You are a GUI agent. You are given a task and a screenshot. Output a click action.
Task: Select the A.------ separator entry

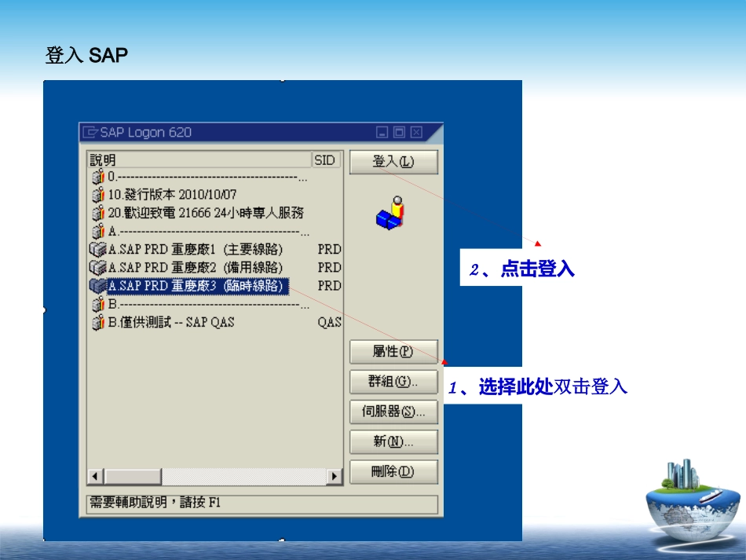point(208,231)
